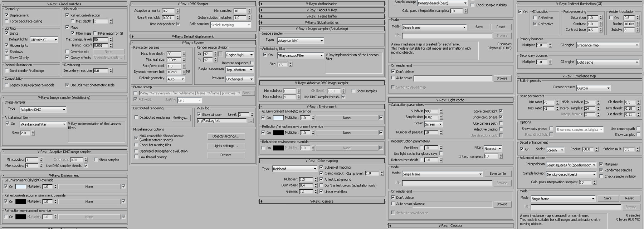Toggle Reflection/refraction checkbox
Image resolution: width=644 pixels, height=229 pixels.
pos(67,15)
